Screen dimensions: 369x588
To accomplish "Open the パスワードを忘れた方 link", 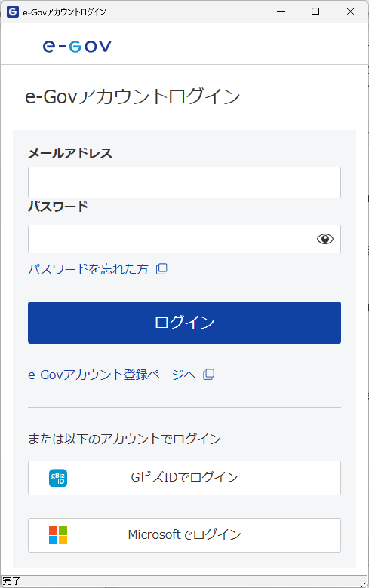I will point(88,269).
